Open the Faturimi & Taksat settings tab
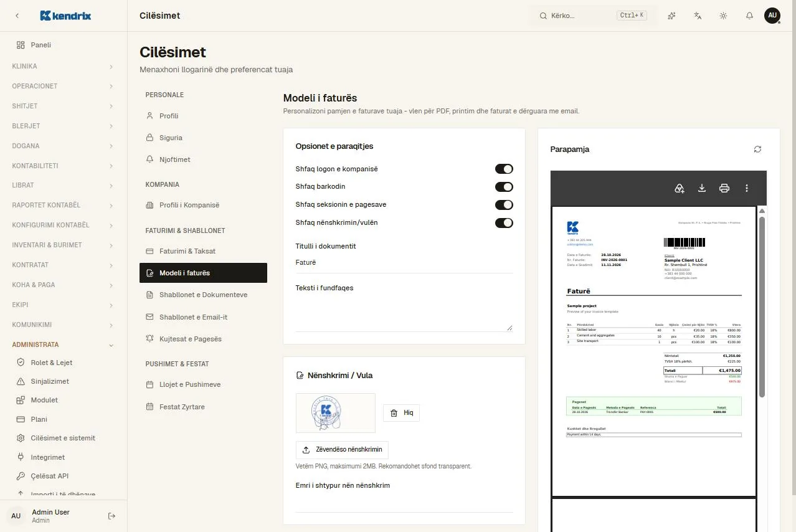 203,251
